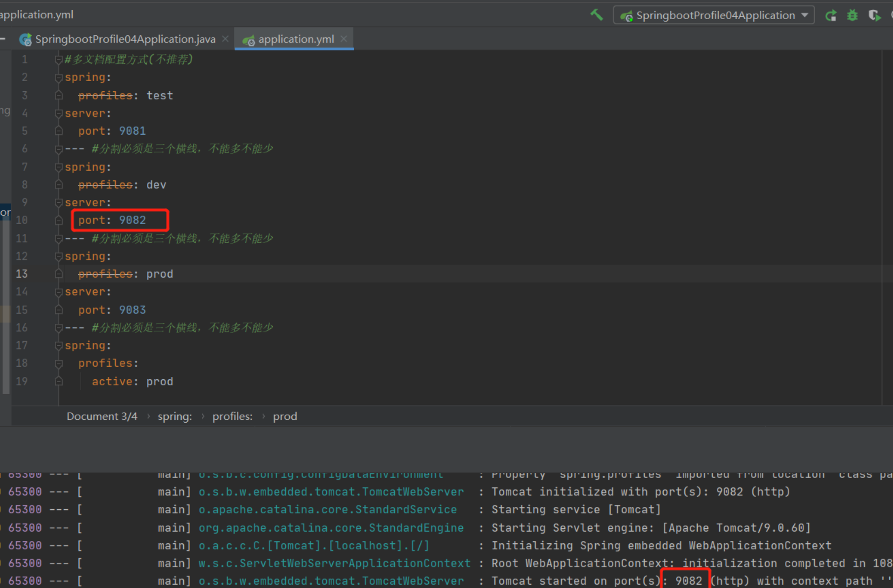893x588 pixels.
Task: Collapse the spring block fold on line 2
Action: pos(59,77)
